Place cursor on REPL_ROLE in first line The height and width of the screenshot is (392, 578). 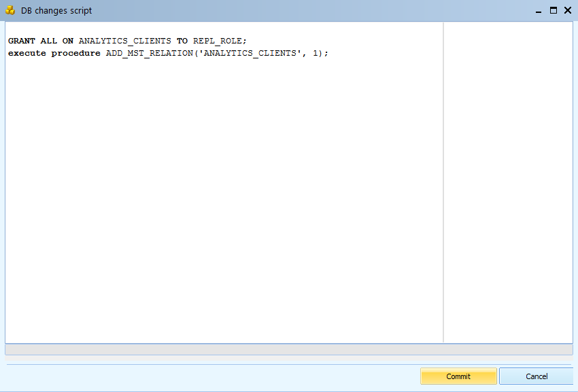click(218, 41)
